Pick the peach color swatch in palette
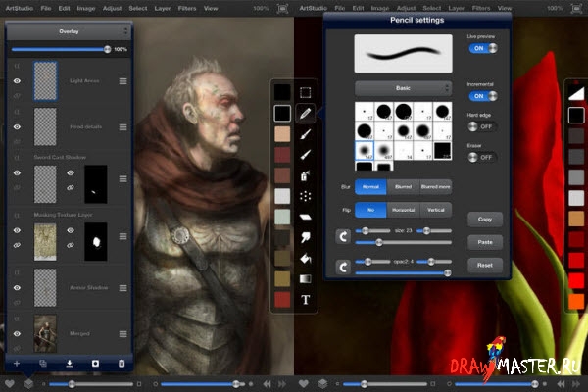This screenshot has height=392, width=588. click(282, 134)
